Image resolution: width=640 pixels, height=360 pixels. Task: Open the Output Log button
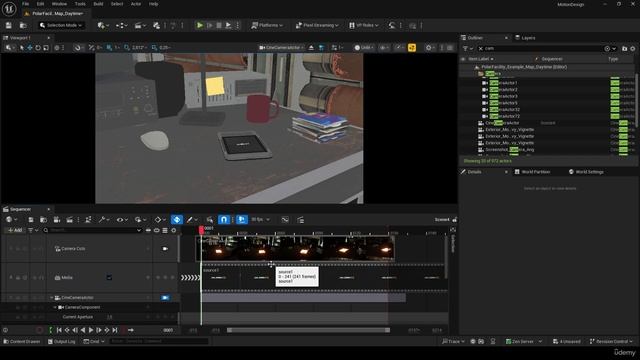tap(61, 342)
